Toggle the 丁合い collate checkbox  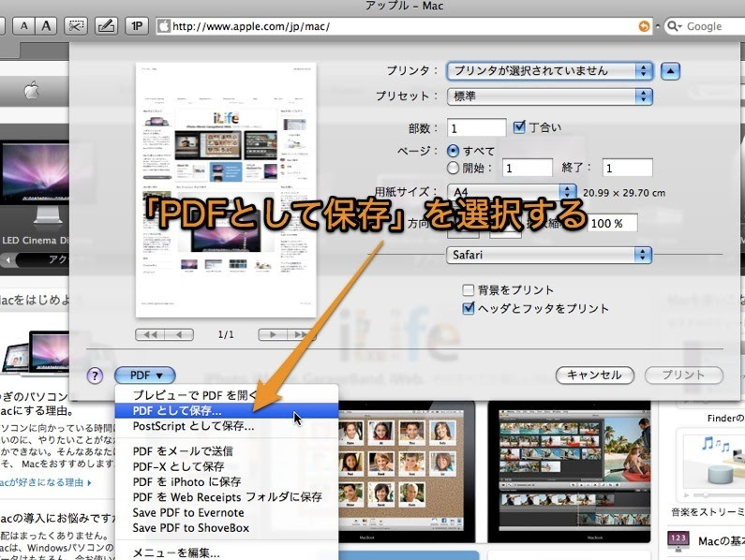(519, 126)
